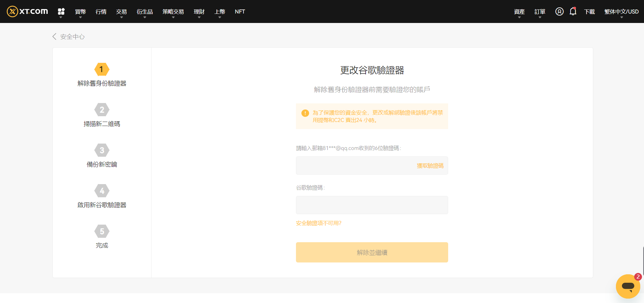Click the step 3 hexagon icon
This screenshot has height=303, width=644.
[x=102, y=150]
